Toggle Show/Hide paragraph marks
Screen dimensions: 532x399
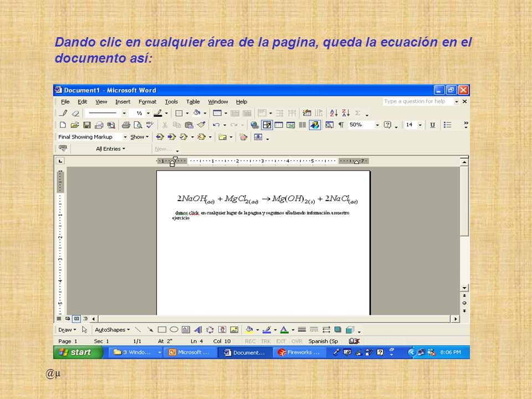pyautogui.click(x=341, y=125)
